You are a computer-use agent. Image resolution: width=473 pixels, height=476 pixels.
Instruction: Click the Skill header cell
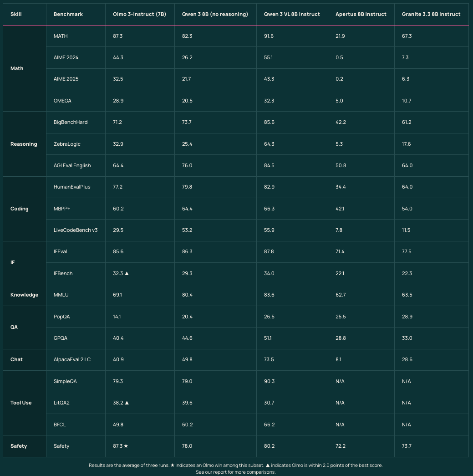(16, 14)
